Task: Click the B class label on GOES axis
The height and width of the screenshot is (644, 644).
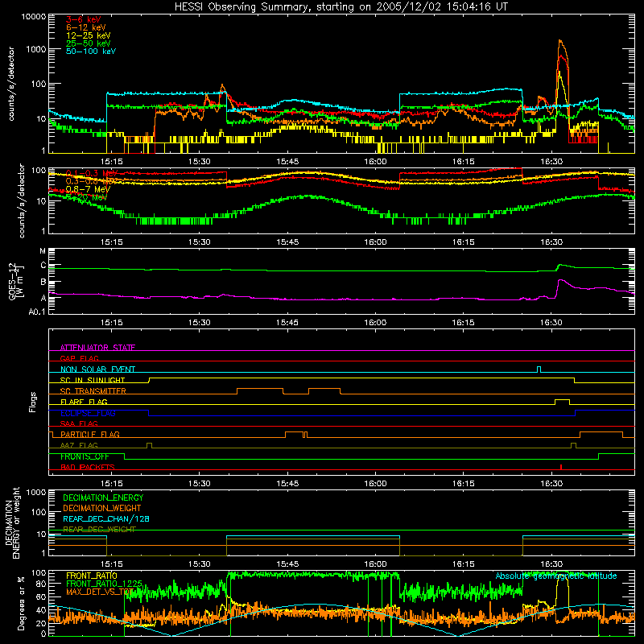Action: point(43,283)
